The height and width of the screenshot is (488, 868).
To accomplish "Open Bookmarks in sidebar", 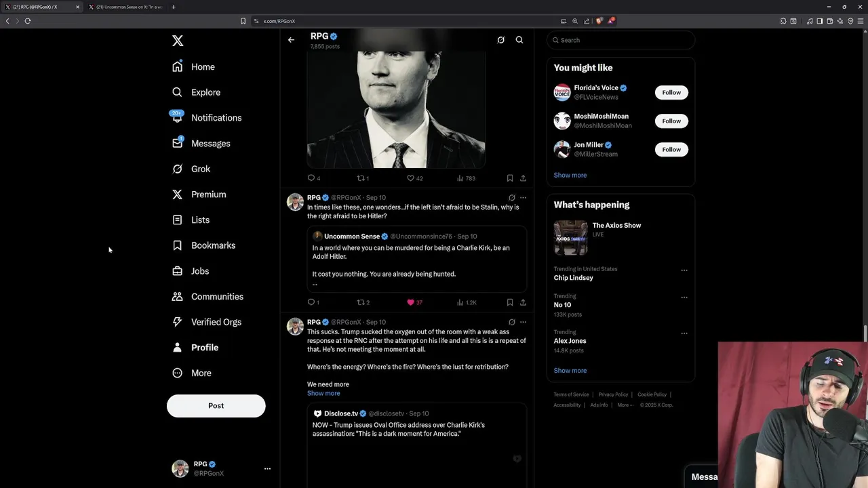I will click(203, 245).
